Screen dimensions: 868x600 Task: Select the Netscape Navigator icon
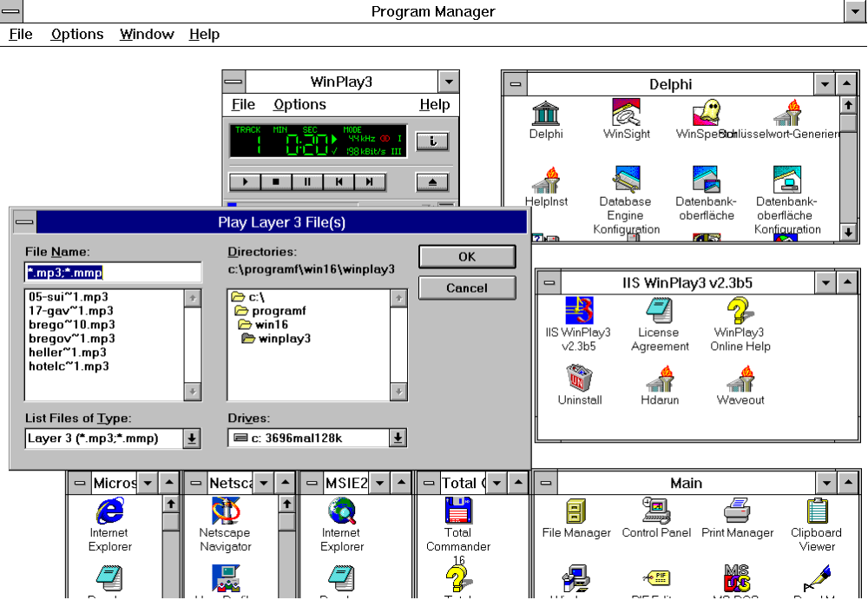tap(226, 511)
